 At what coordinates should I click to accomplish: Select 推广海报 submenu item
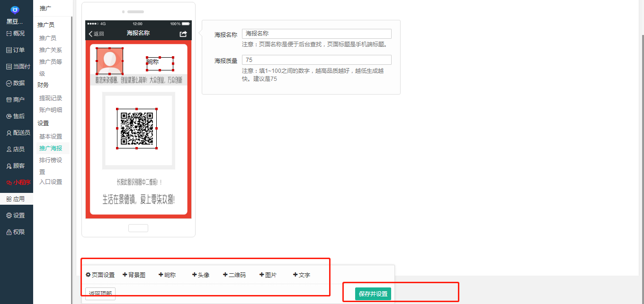coord(51,148)
